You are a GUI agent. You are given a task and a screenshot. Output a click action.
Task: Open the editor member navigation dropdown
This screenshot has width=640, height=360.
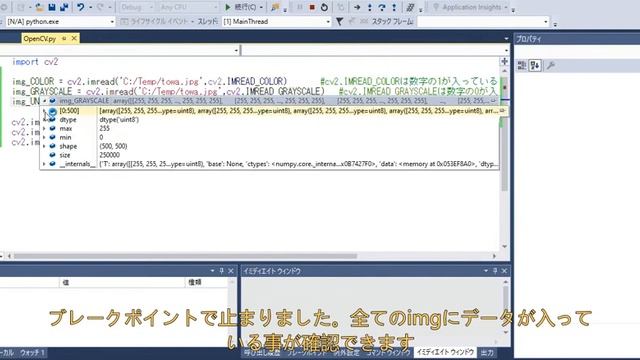[x=506, y=50]
